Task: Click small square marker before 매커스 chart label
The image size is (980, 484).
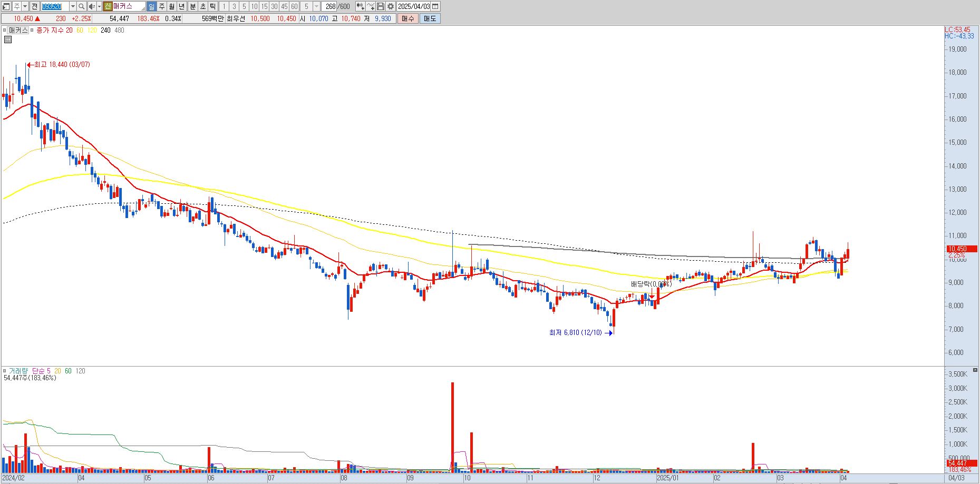Action: tap(5, 30)
